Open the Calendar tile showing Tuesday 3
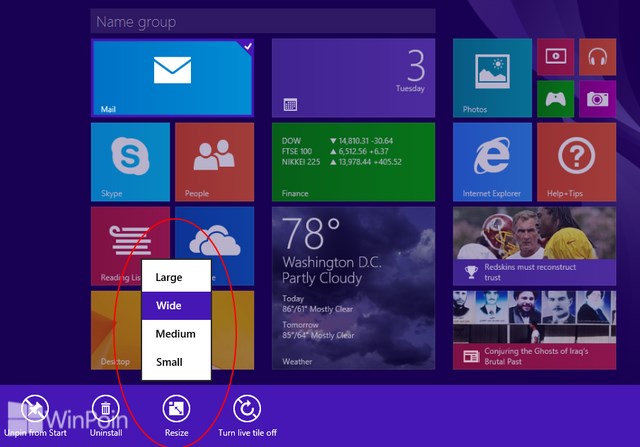 (353, 78)
